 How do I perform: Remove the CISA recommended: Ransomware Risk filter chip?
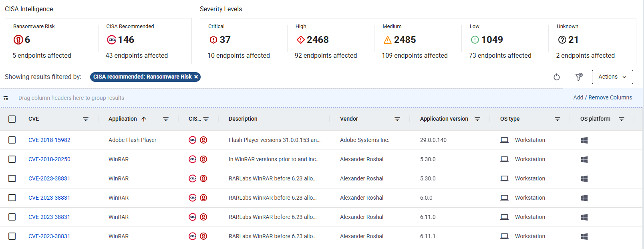pos(196,77)
